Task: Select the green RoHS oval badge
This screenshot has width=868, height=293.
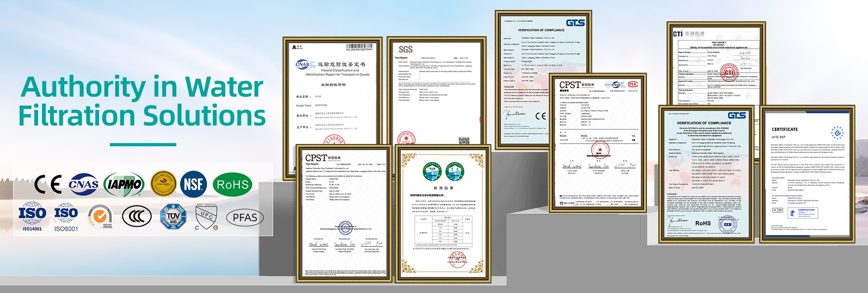Action: click(232, 184)
